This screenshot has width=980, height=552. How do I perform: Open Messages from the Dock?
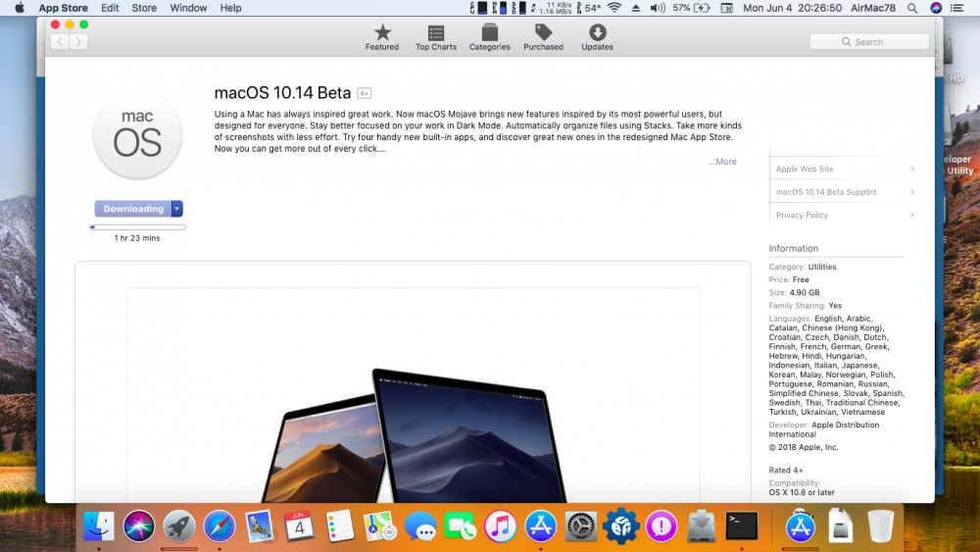(420, 526)
